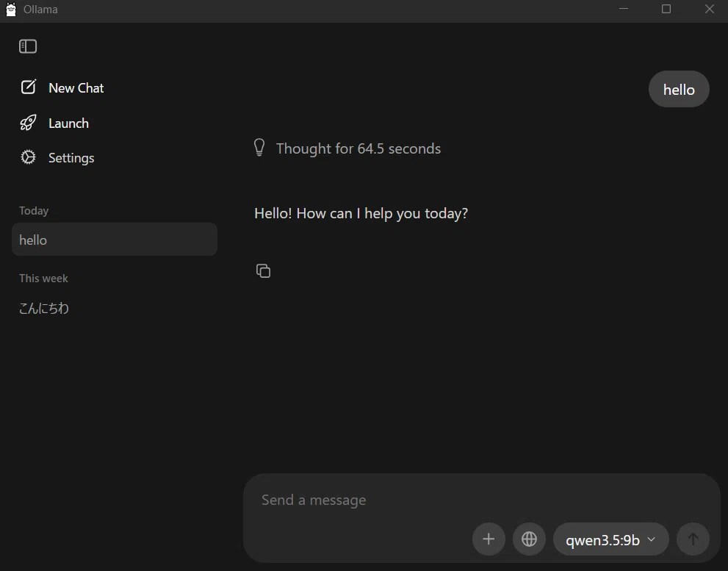Collapse the sidebar with the panel icon

point(28,46)
